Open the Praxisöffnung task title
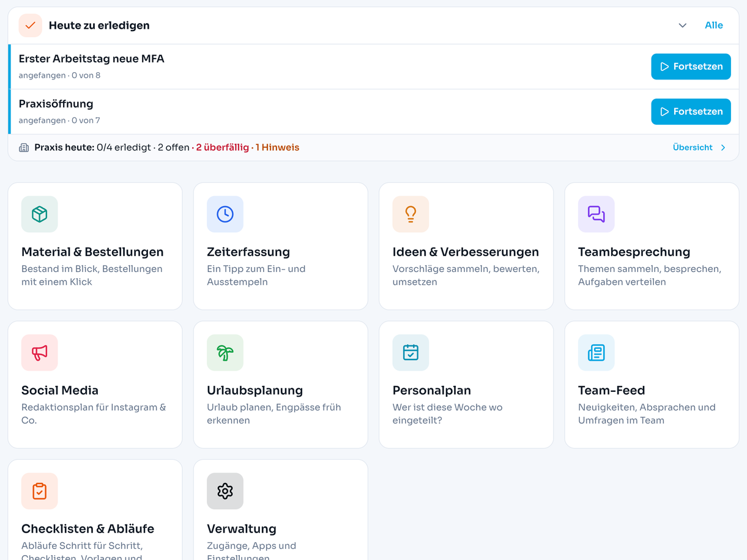 56,104
